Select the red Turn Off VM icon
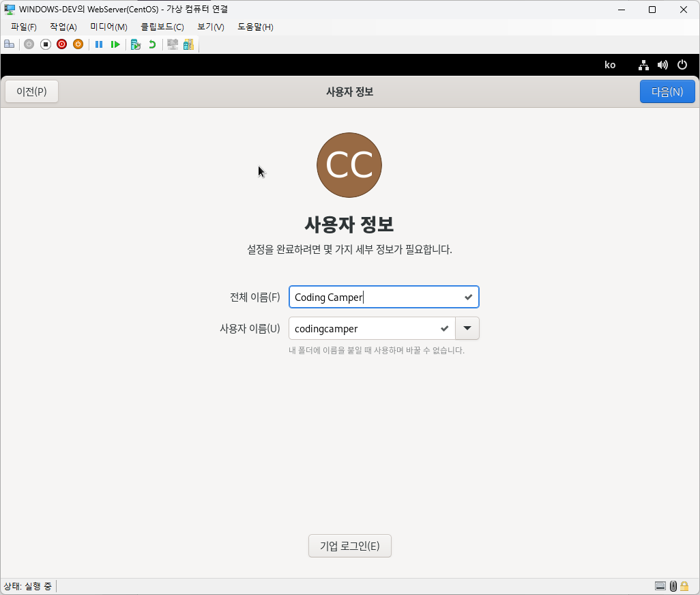700x595 pixels. [x=61, y=44]
